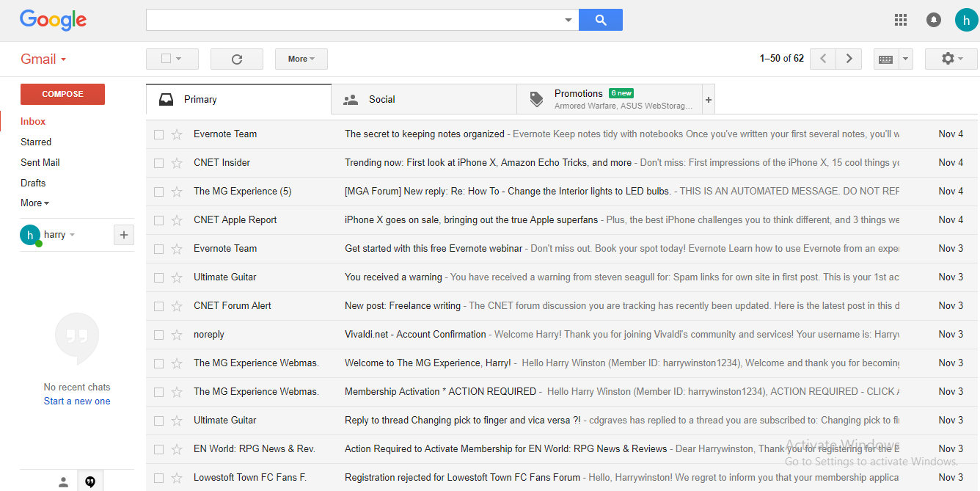Check the CNET Apple Report email
The width and height of the screenshot is (980, 491).
[158, 220]
